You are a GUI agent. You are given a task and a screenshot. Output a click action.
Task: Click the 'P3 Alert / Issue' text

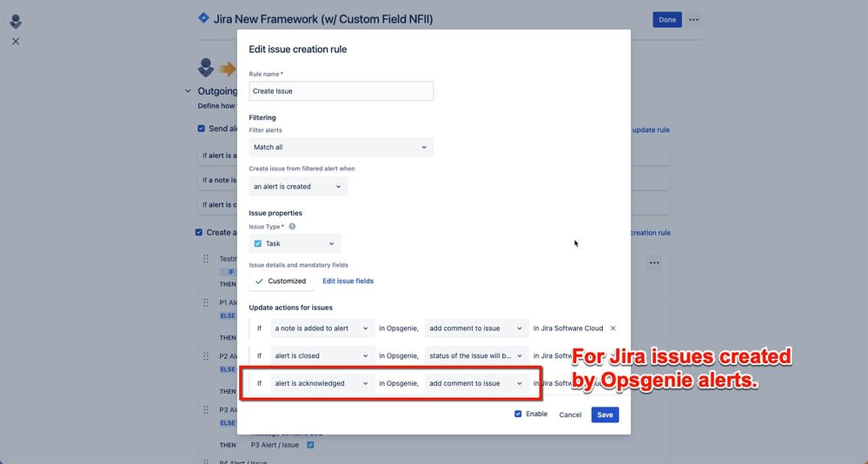coord(275,445)
